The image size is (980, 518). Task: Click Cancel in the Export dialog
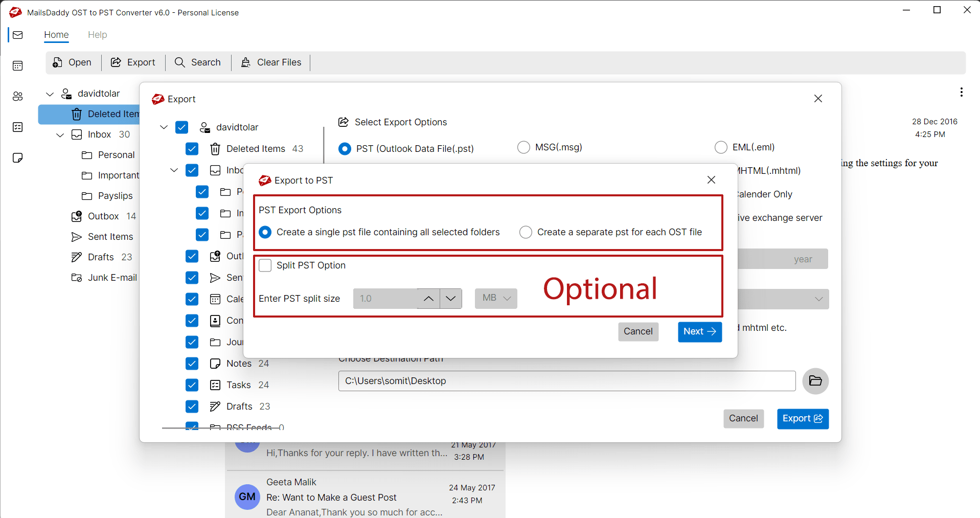(743, 419)
